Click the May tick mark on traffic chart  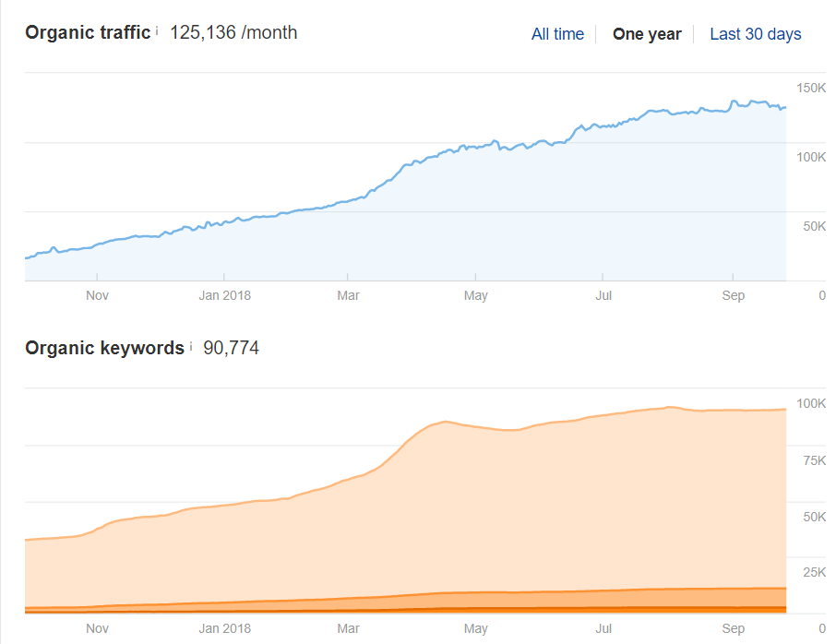pyautogui.click(x=475, y=277)
